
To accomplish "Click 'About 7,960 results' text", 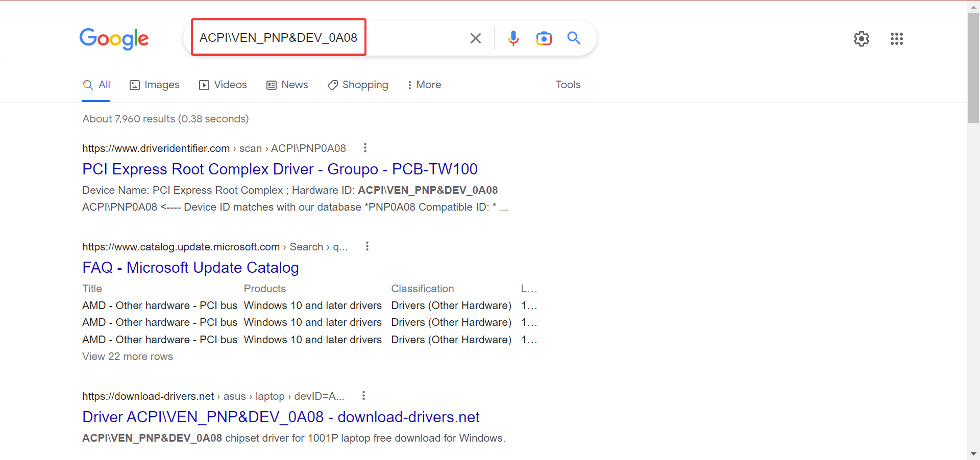I will click(129, 119).
